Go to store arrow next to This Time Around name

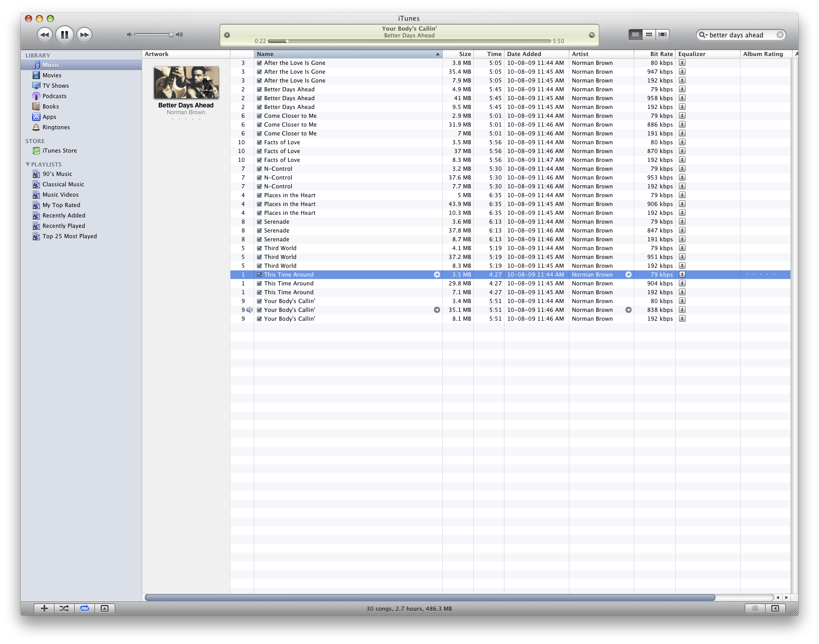(x=437, y=275)
